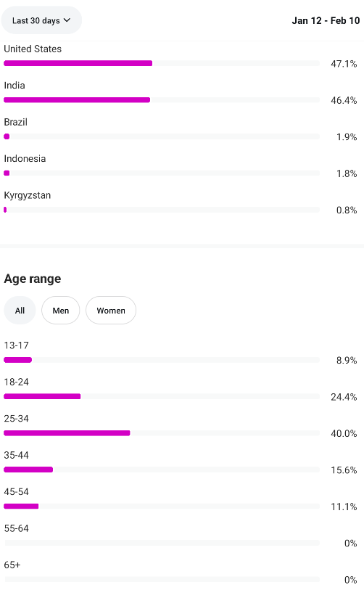Click the chevron beside Last 30 days
Screen dimensions: 364x590
point(67,20)
